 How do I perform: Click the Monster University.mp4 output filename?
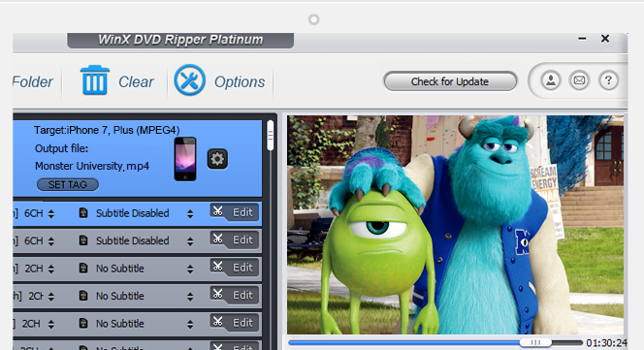point(92,166)
